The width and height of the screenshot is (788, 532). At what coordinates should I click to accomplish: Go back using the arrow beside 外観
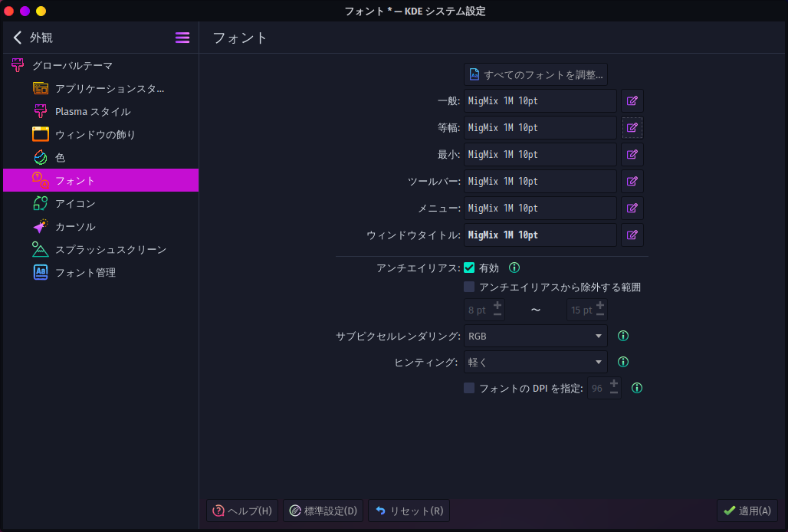point(18,38)
